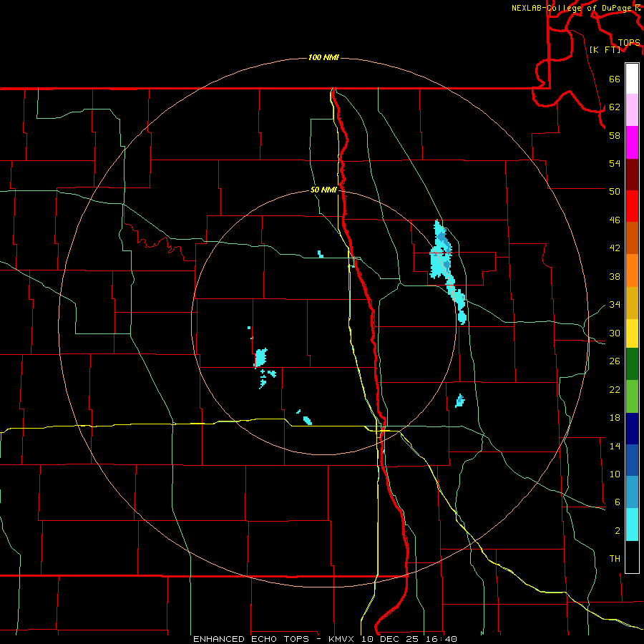Pick the light green legend swatch
The width and height of the screenshot is (644, 644).
click(632, 396)
